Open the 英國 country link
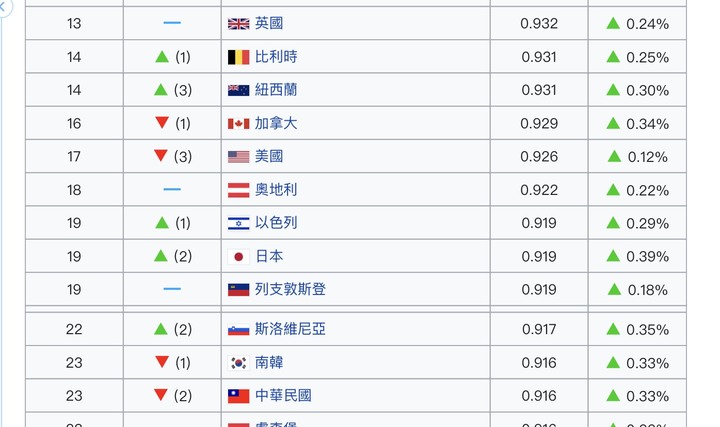This screenshot has width=720, height=427. tap(269, 23)
